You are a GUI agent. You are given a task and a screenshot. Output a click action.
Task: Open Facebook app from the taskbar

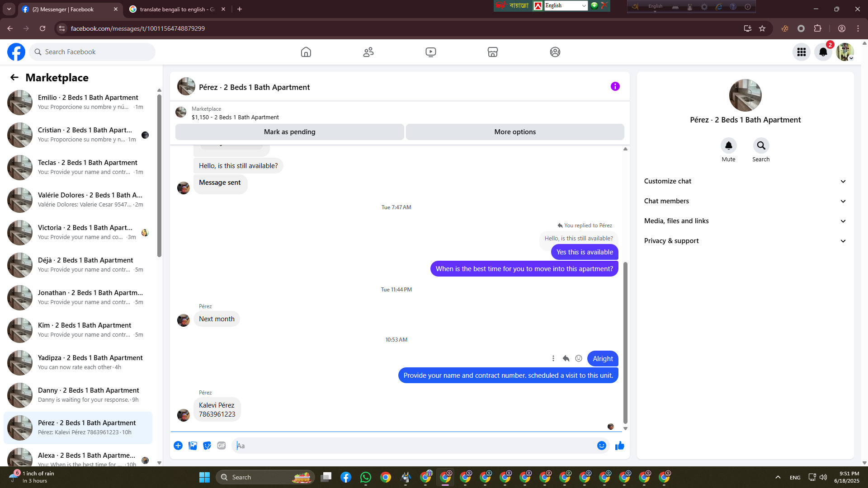tap(346, 477)
